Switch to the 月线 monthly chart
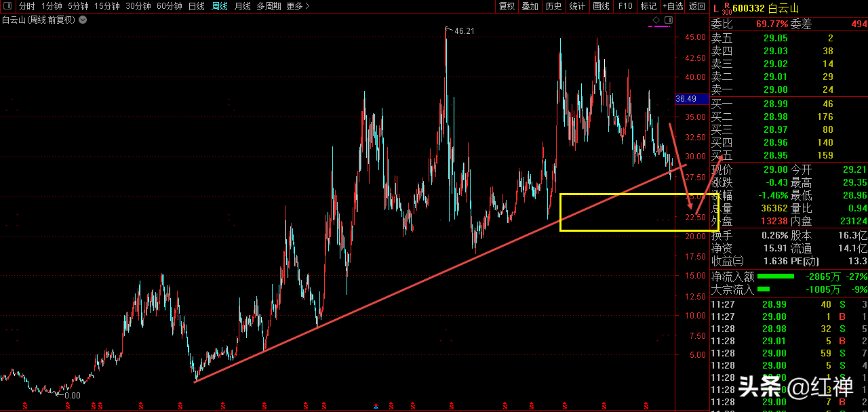 (x=242, y=6)
